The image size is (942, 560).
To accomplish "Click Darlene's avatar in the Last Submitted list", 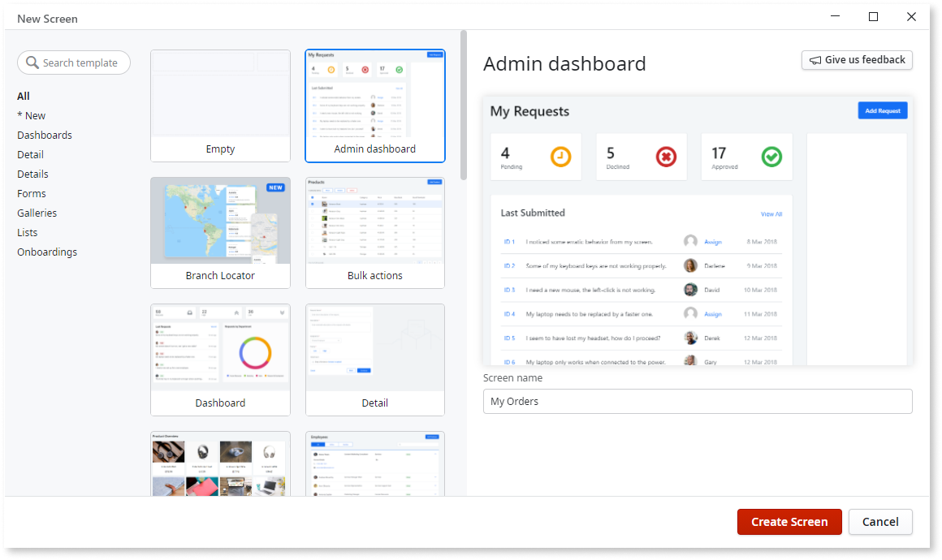I will click(690, 265).
